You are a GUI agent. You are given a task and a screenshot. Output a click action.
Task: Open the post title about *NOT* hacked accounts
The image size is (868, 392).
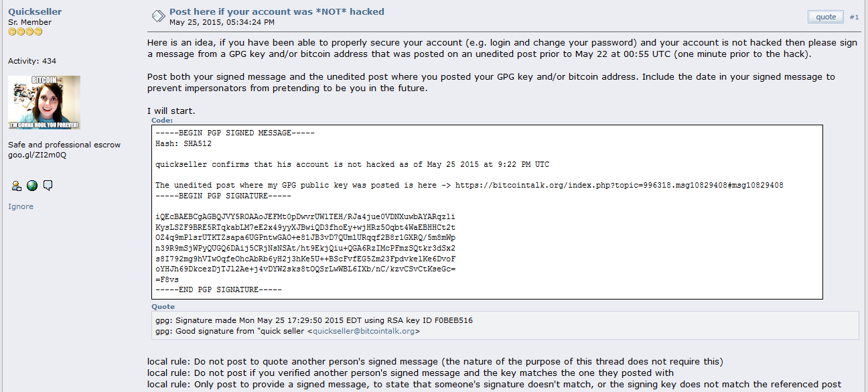[x=277, y=11]
